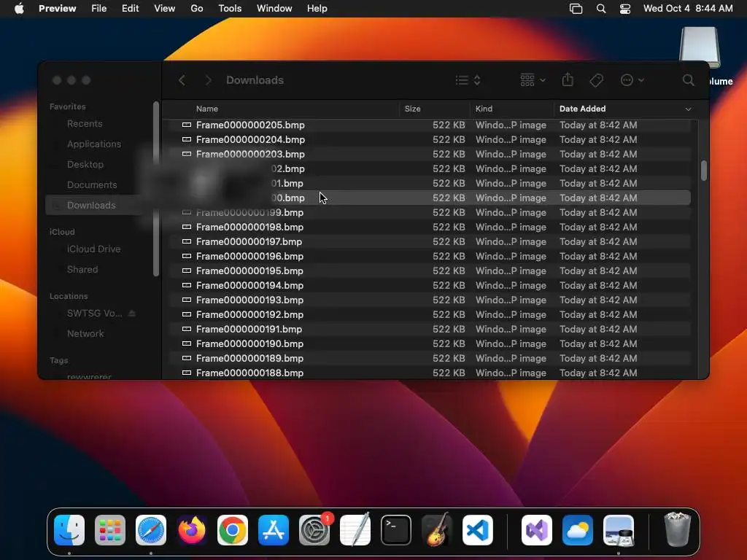Image resolution: width=747 pixels, height=560 pixels.
Task: Click the file list vertical scrollbar thumb
Action: [x=704, y=171]
